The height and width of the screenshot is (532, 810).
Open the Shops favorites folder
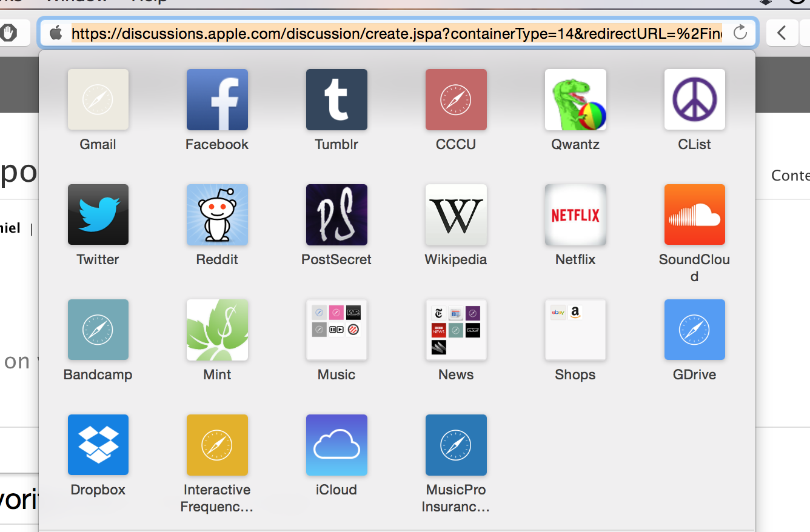[575, 330]
